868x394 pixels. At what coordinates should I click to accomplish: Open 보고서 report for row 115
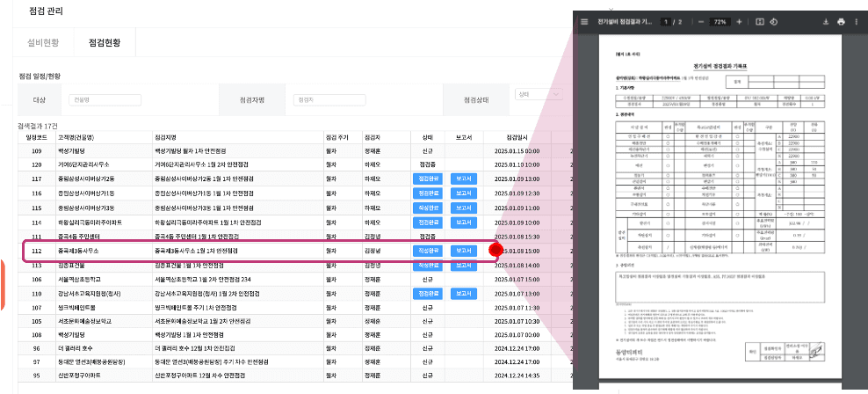[x=464, y=208]
